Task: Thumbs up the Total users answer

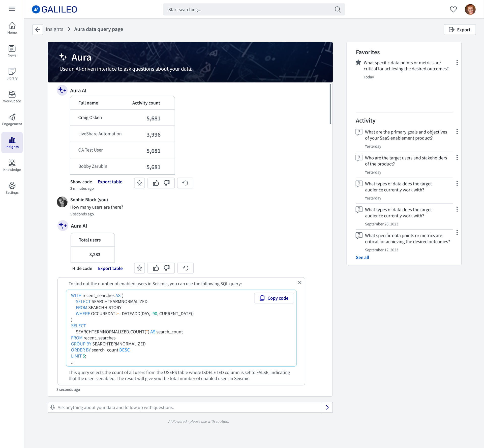Action: [x=156, y=268]
